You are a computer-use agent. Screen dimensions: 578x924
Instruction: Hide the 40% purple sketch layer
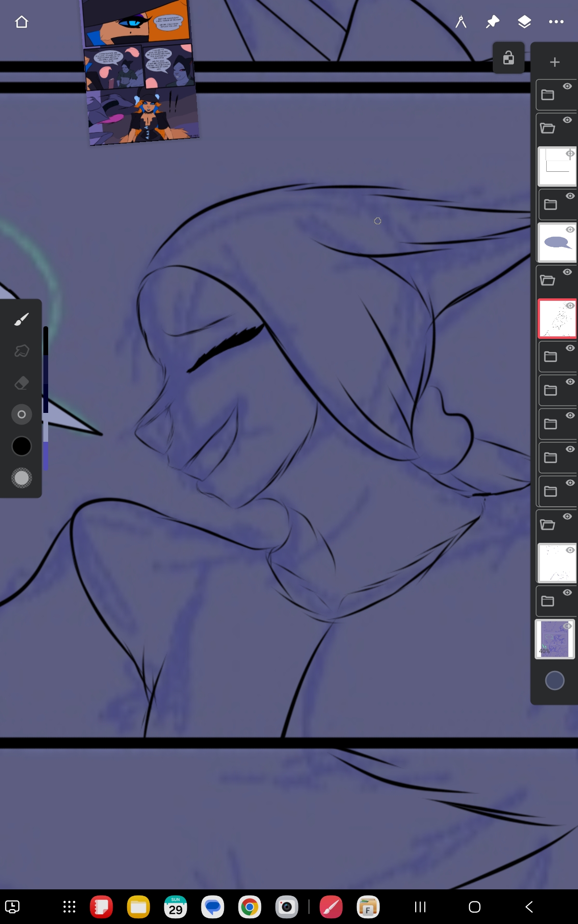(x=568, y=626)
